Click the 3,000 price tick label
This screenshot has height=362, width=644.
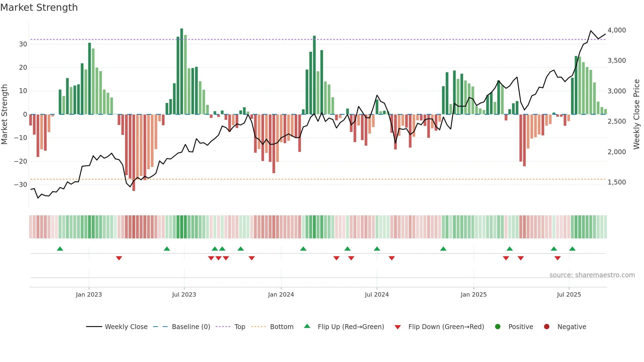pos(617,91)
